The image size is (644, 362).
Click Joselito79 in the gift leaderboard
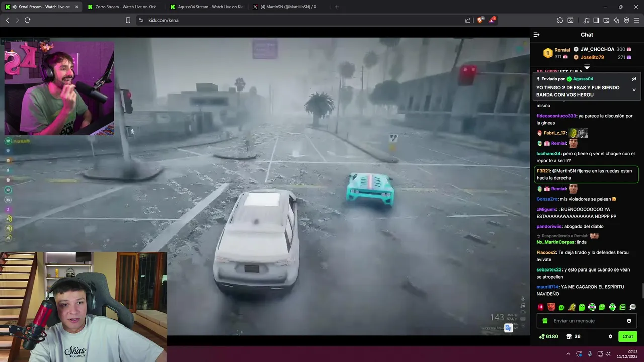[592, 57]
